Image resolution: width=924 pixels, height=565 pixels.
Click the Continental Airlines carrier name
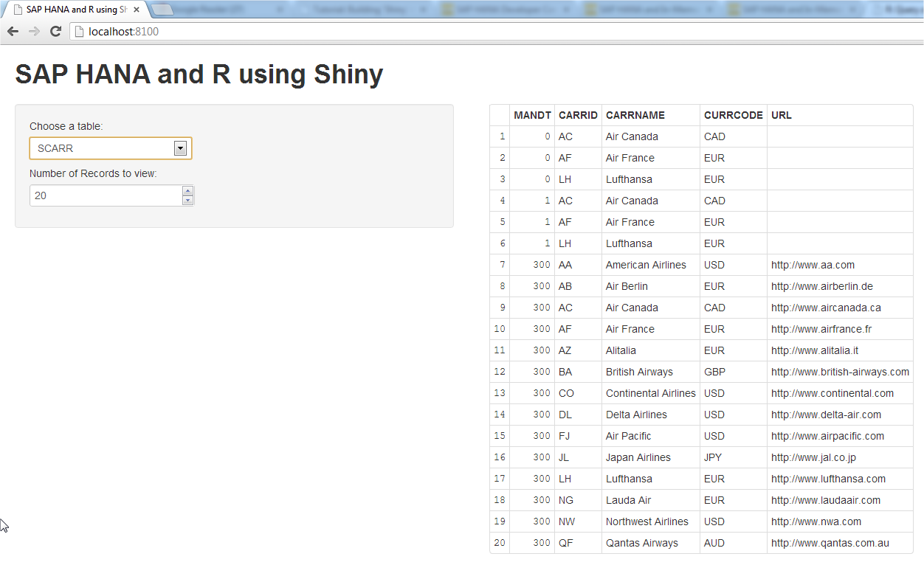coord(651,393)
